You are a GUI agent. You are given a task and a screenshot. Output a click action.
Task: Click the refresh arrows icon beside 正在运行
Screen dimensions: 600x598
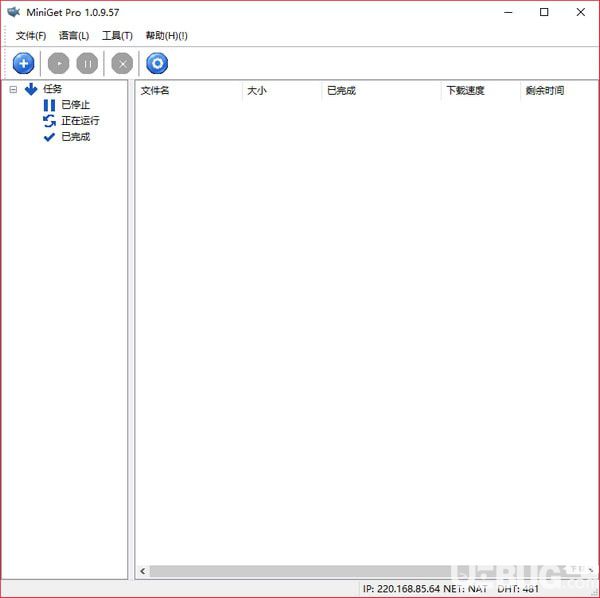(x=49, y=121)
